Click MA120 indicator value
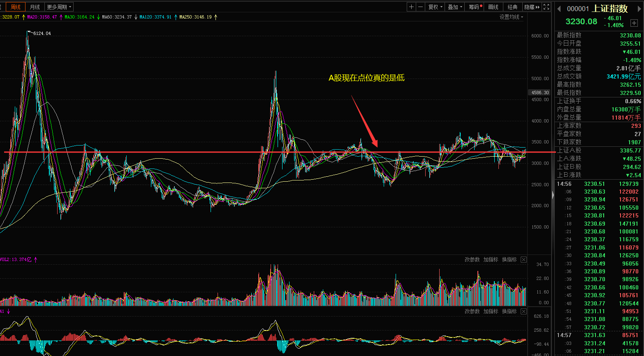This screenshot has width=644, height=356. [x=155, y=17]
